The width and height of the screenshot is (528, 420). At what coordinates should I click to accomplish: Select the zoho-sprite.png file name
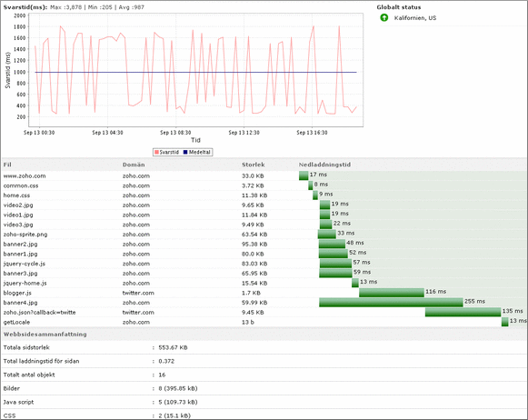25,235
